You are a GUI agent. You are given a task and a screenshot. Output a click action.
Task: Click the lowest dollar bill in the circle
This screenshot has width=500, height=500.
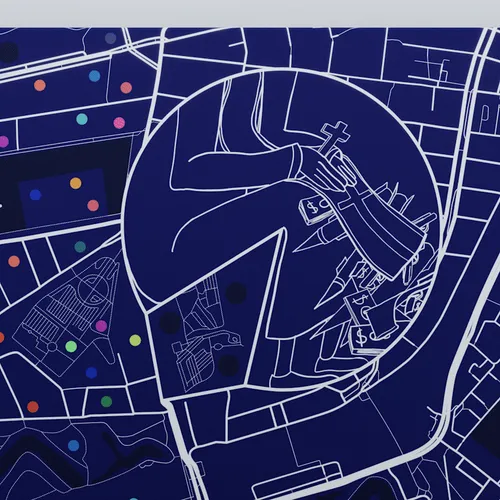click(x=362, y=339)
